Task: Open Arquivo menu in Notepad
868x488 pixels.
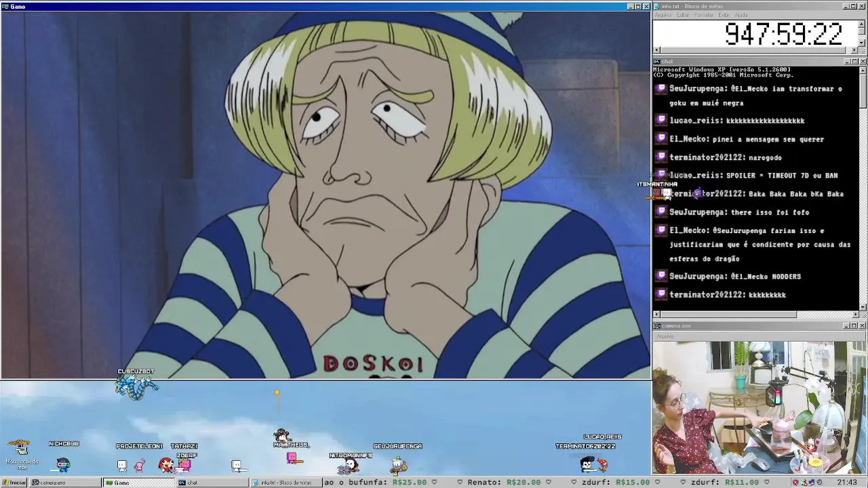Action: coord(663,15)
